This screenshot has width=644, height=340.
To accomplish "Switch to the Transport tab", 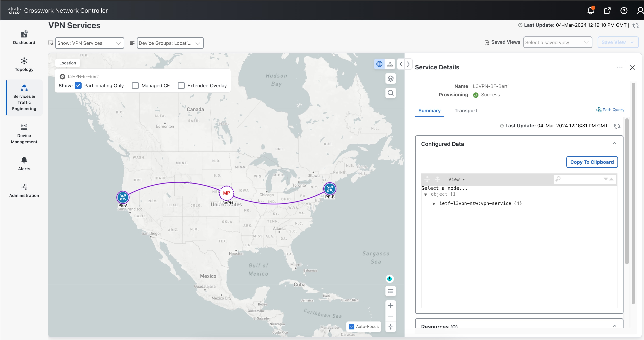I will coord(466,111).
